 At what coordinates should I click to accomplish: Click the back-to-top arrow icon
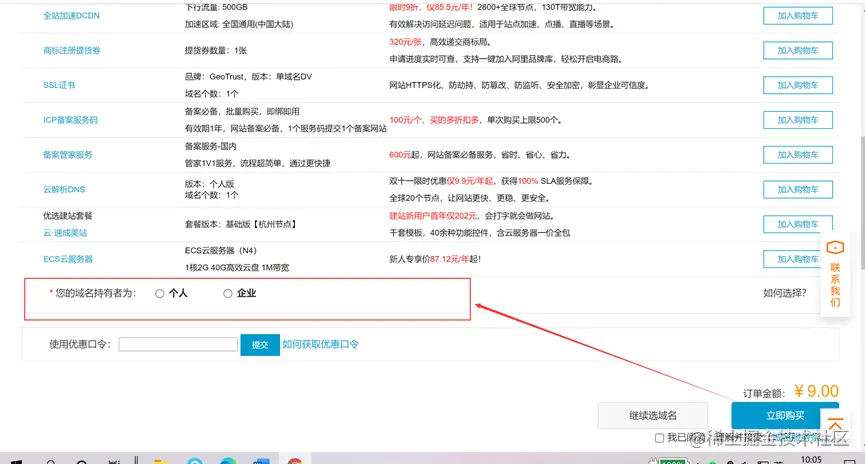tap(835, 425)
